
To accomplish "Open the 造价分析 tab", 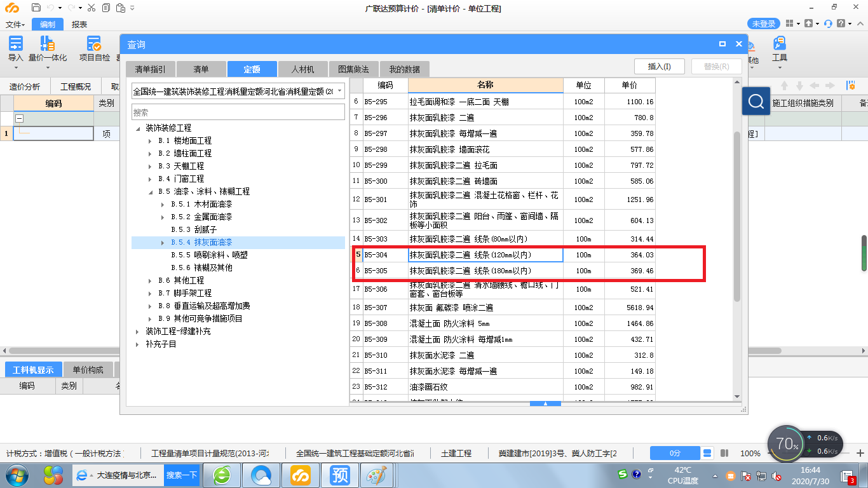I will click(x=25, y=86).
